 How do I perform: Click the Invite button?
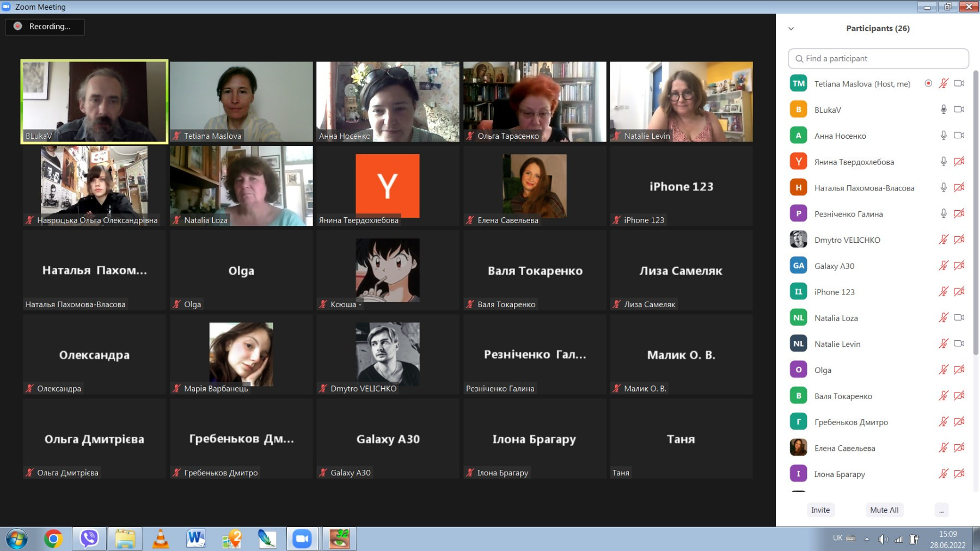pos(820,510)
